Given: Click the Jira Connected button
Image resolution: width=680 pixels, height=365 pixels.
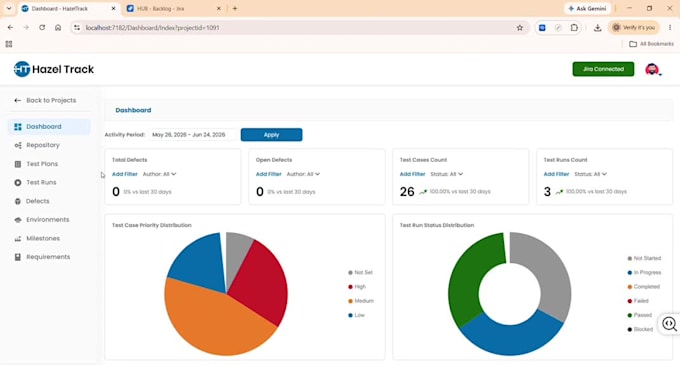Looking at the screenshot, I should [603, 69].
